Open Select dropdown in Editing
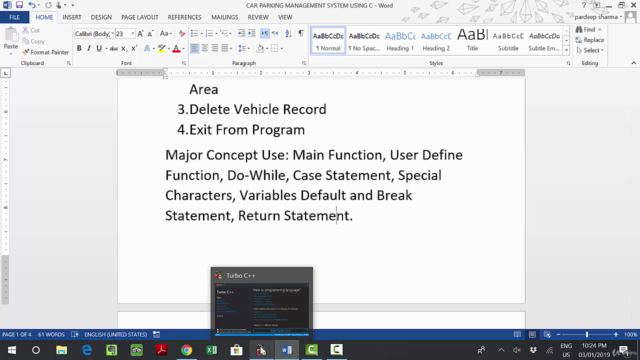Image resolution: width=640 pixels, height=360 pixels. point(590,51)
